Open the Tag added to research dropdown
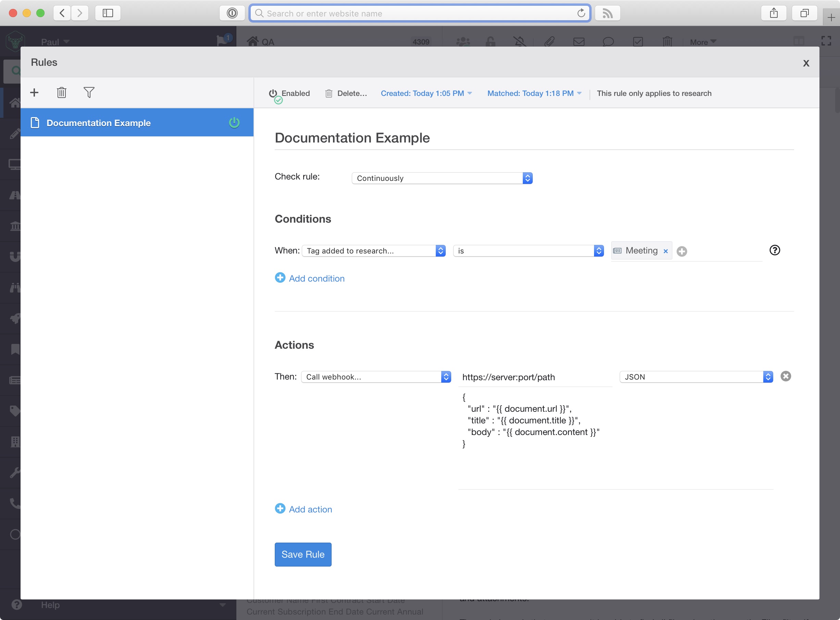840x620 pixels. [x=373, y=251]
